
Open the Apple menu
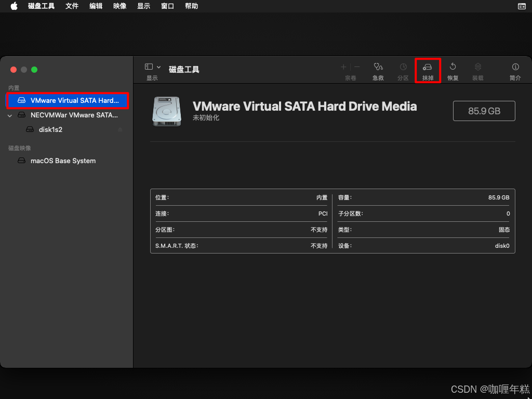click(14, 6)
